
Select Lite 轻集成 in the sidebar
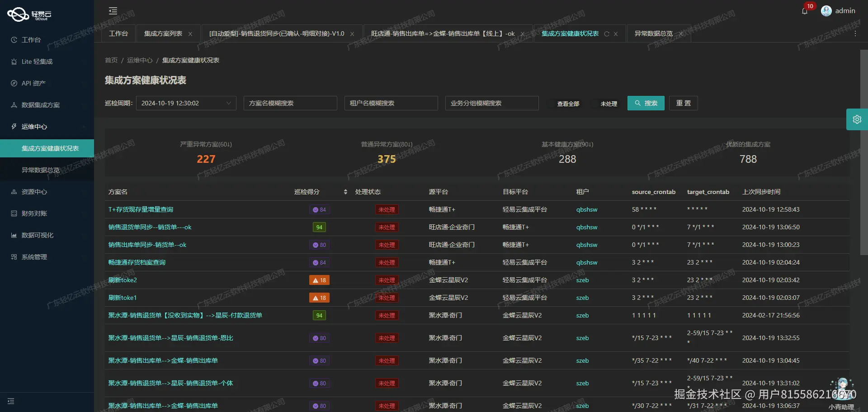click(x=37, y=62)
